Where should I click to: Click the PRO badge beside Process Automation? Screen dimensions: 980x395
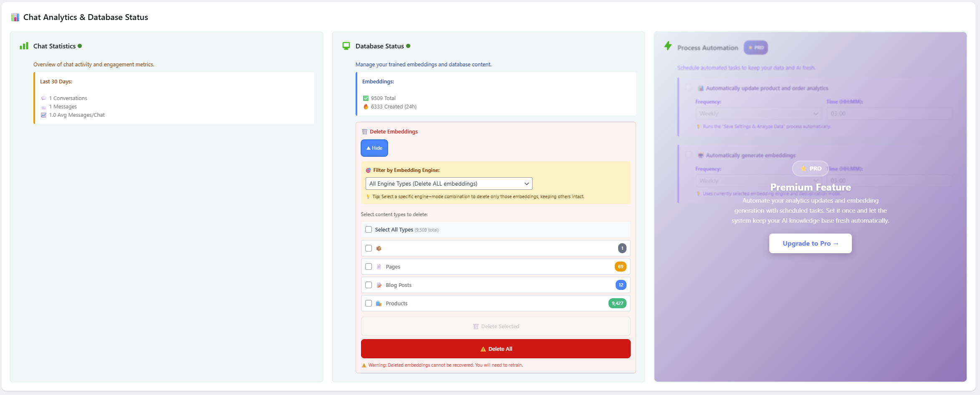point(755,48)
